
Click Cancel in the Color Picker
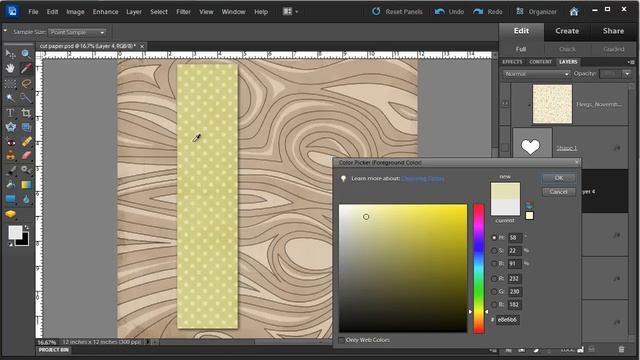(x=558, y=192)
